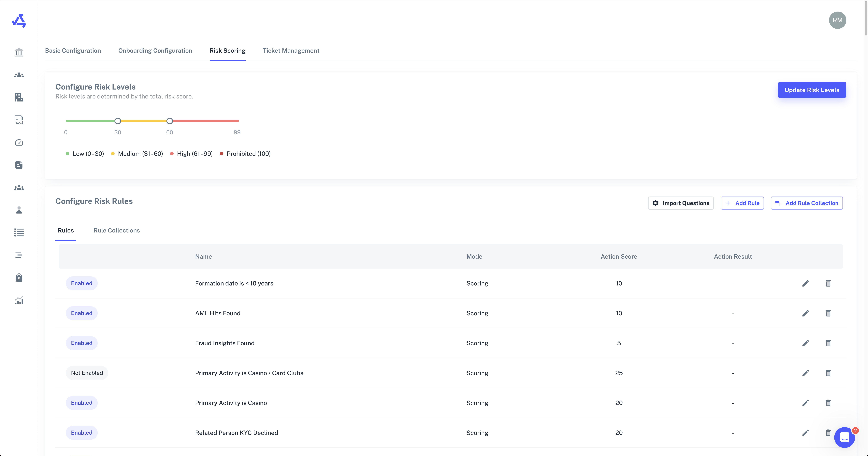Click the Add Rule button
Viewport: 868px width, 456px height.
click(742, 203)
